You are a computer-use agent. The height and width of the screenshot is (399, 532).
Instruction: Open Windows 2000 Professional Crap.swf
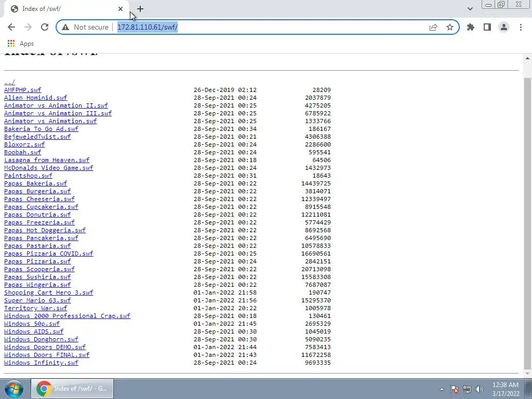click(67, 316)
